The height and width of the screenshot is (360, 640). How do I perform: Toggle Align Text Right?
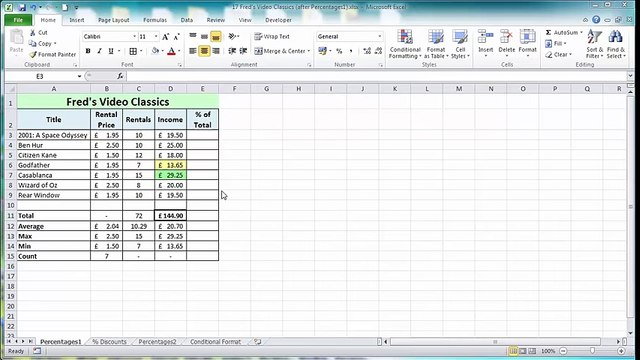click(216, 51)
